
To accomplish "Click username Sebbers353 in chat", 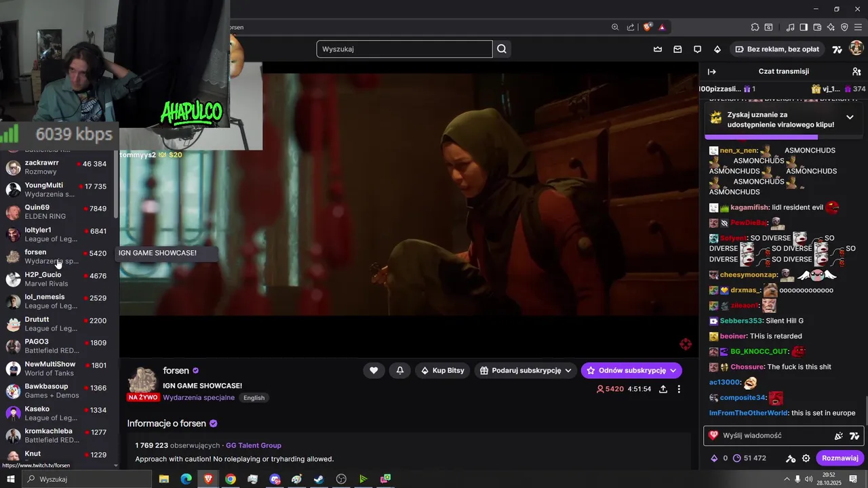I will (x=741, y=321).
